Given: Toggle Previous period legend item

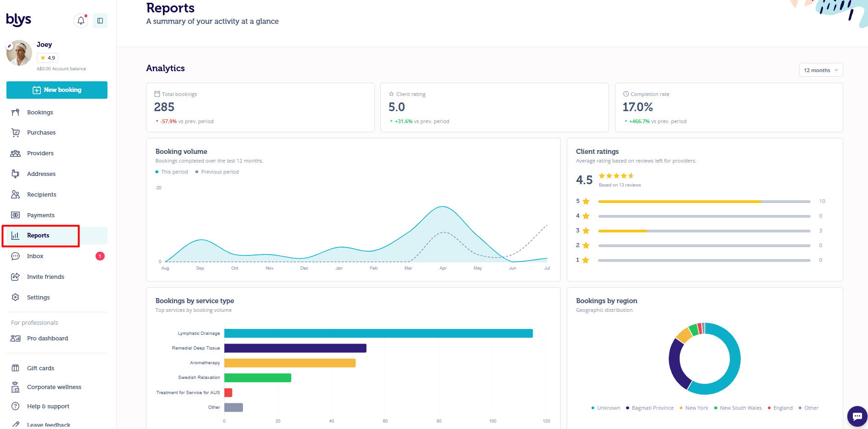Looking at the screenshot, I should tap(217, 172).
